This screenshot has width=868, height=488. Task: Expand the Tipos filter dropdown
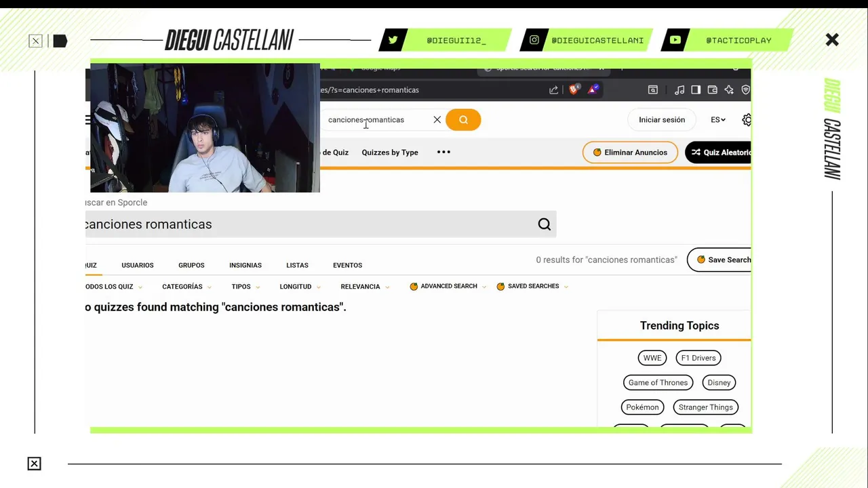245,287
